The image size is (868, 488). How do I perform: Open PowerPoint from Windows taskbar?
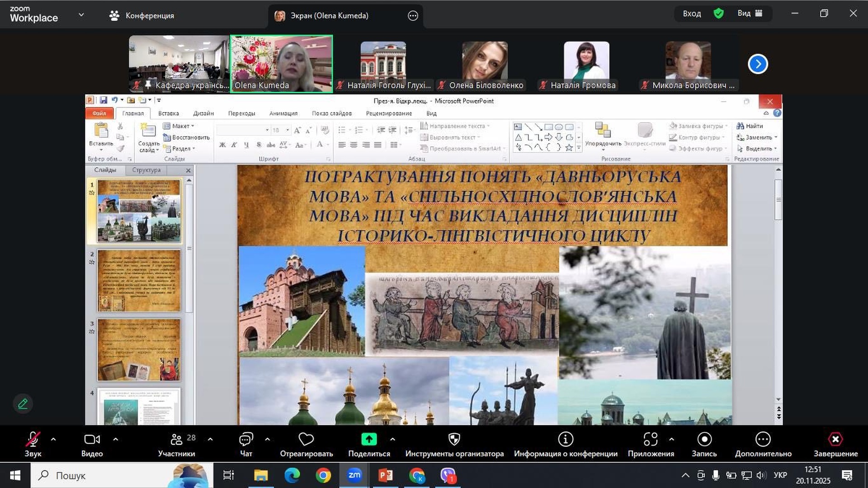click(x=386, y=475)
